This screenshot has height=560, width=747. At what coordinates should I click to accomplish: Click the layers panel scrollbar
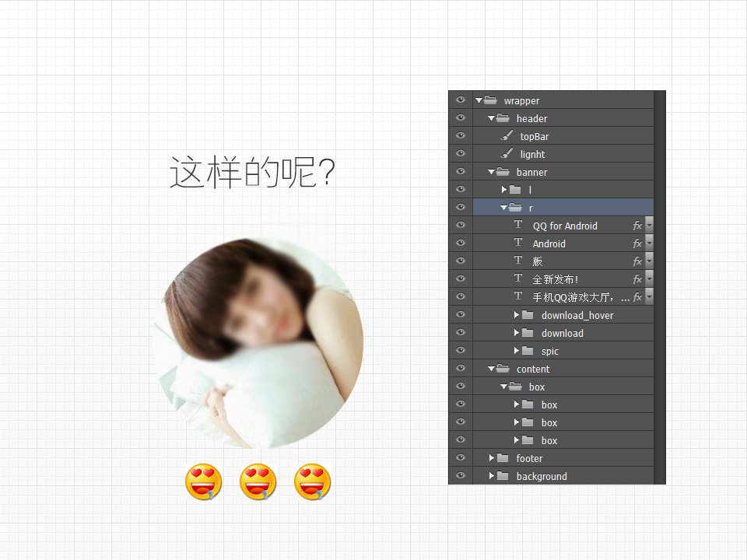[x=660, y=287]
